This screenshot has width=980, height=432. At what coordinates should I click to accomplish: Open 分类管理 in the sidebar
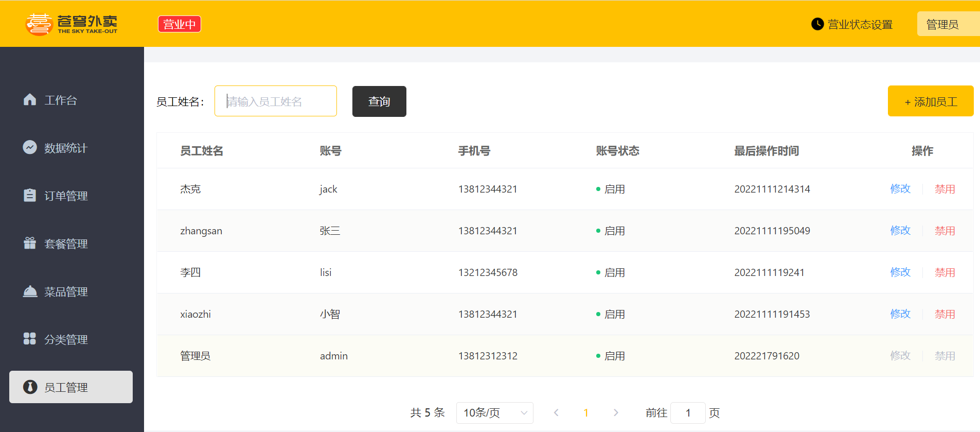(71, 339)
